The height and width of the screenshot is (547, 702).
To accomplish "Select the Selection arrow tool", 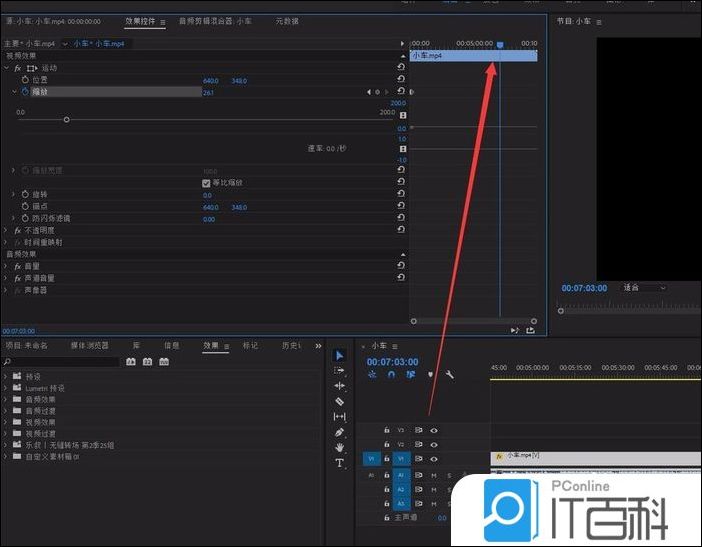I will 339,355.
